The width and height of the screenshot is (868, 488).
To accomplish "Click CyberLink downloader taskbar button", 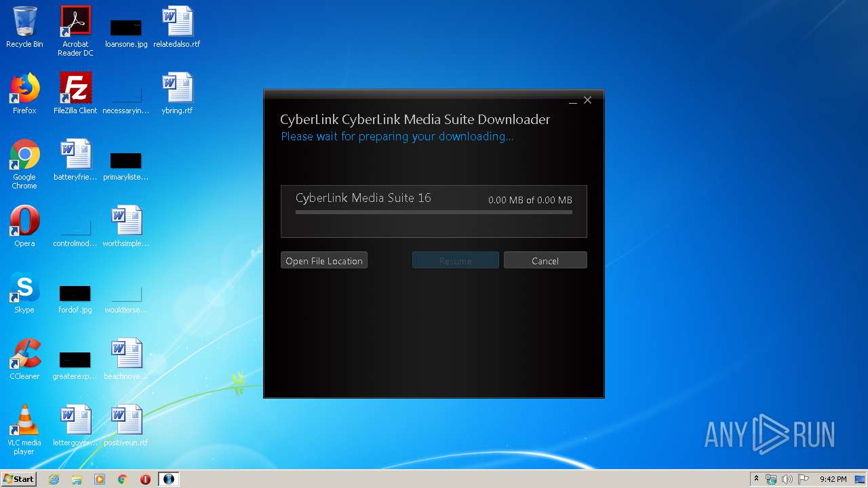I will (169, 479).
